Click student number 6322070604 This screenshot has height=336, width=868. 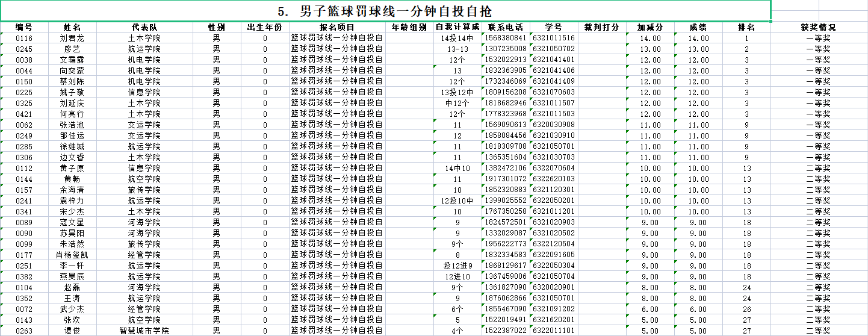[x=554, y=168]
